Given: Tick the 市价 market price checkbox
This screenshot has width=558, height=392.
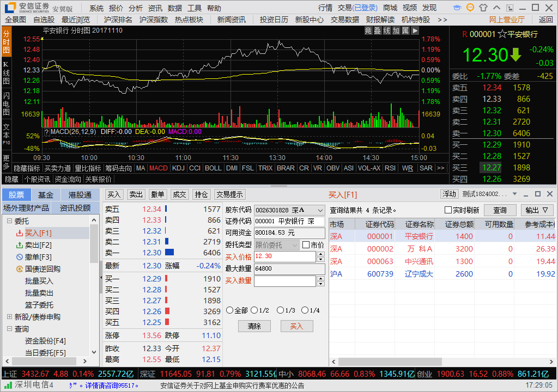Looking at the screenshot, I should pos(306,245).
